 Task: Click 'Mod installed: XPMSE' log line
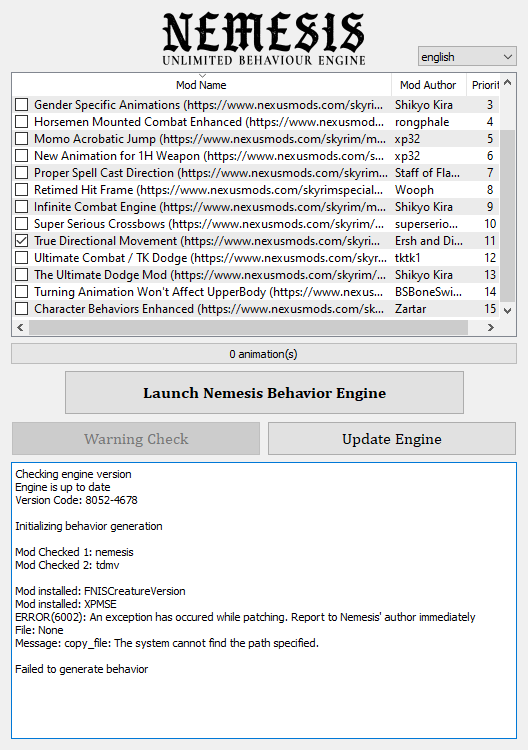(66, 604)
